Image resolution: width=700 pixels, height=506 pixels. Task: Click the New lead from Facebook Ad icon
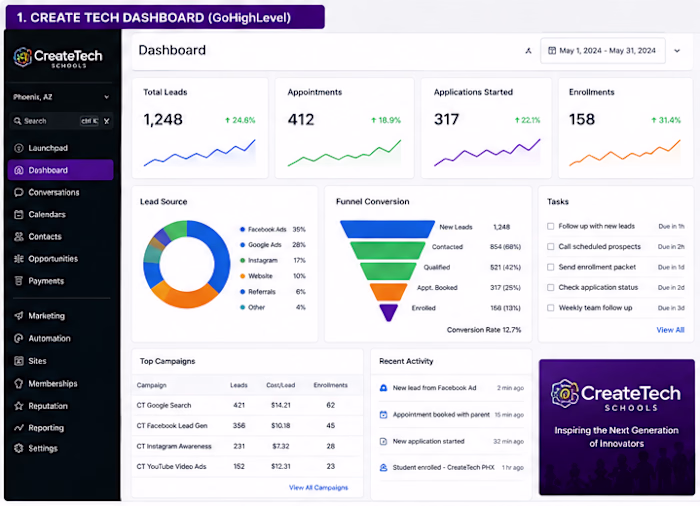(x=383, y=388)
